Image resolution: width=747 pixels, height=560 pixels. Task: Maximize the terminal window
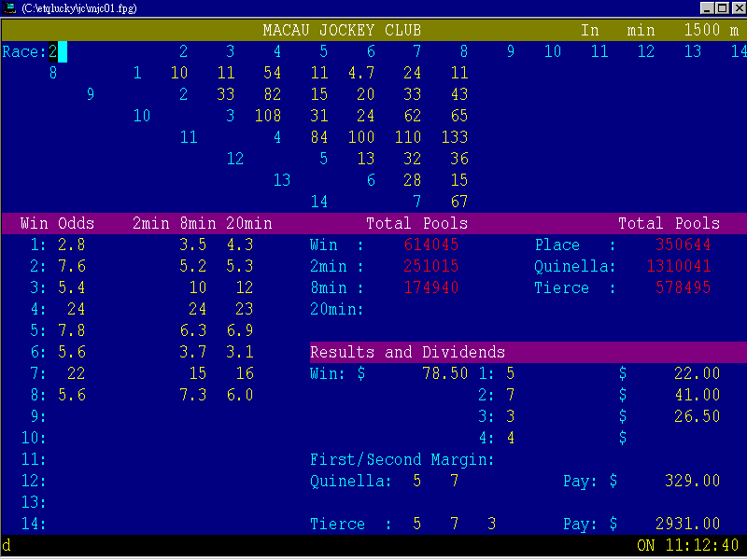pyautogui.click(x=722, y=7)
